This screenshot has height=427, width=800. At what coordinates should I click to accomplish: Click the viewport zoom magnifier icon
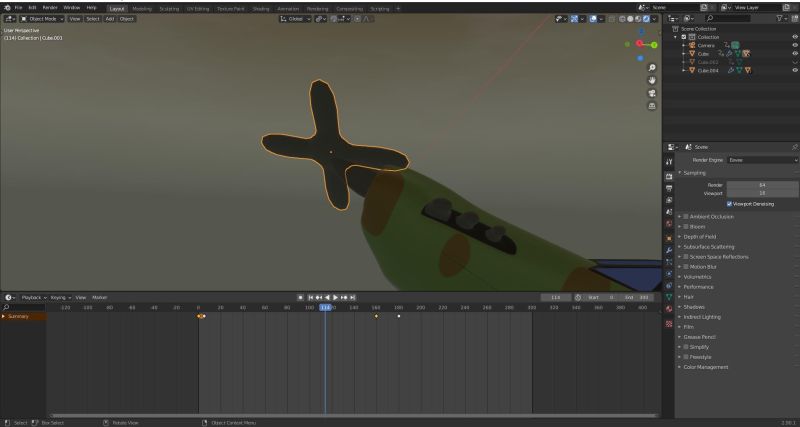pyautogui.click(x=652, y=68)
